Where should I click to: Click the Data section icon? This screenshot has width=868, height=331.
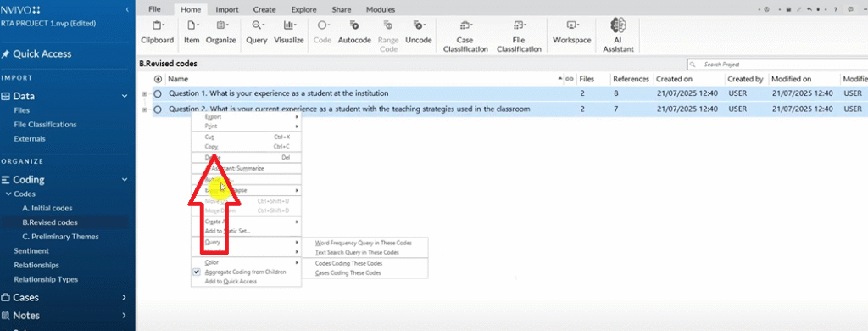pyautogui.click(x=6, y=96)
